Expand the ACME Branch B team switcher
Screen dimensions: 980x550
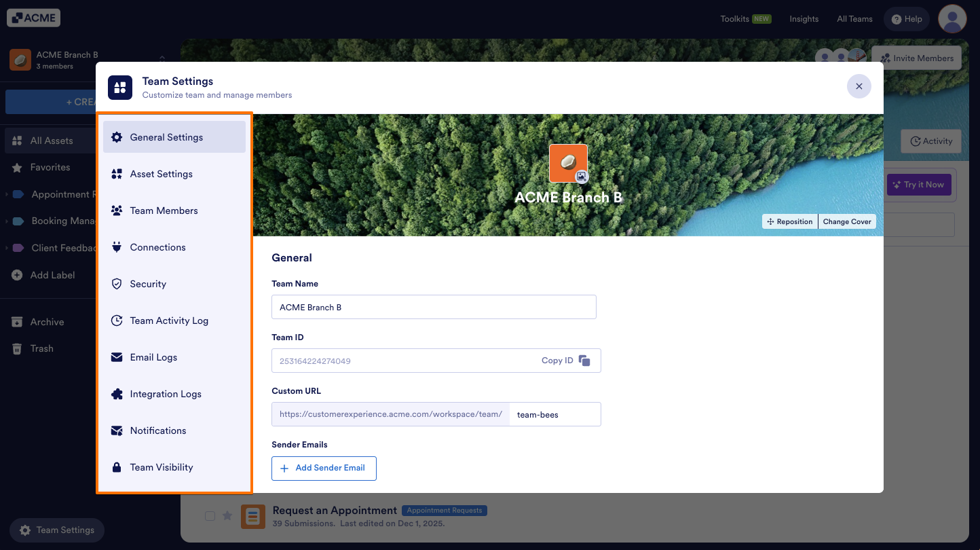coord(162,60)
